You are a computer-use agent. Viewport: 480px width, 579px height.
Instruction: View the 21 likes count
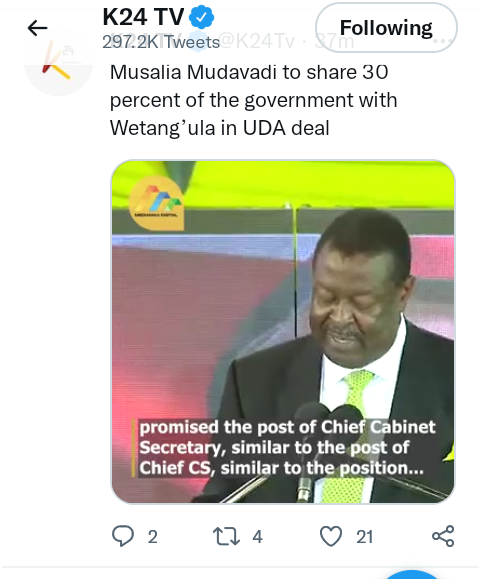pyautogui.click(x=364, y=537)
